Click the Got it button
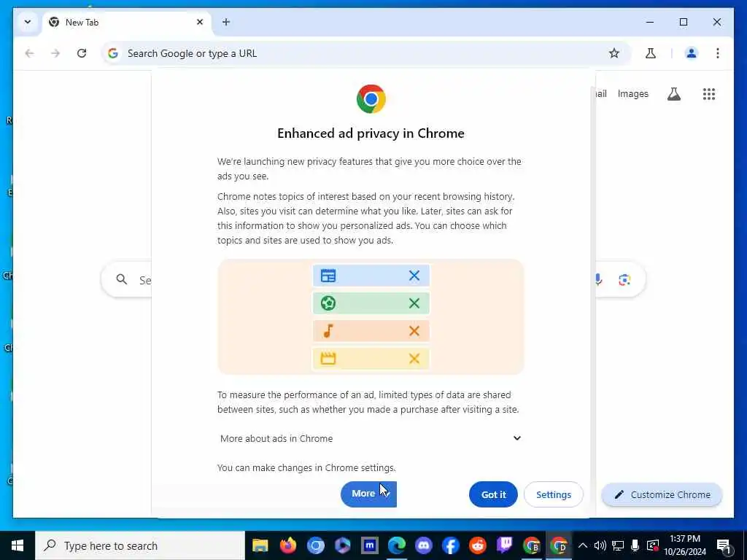This screenshot has height=560, width=747. coord(493,494)
